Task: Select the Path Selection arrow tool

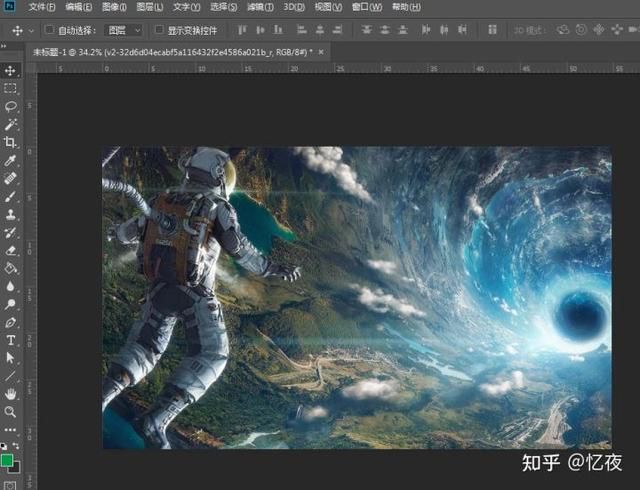Action: point(10,358)
